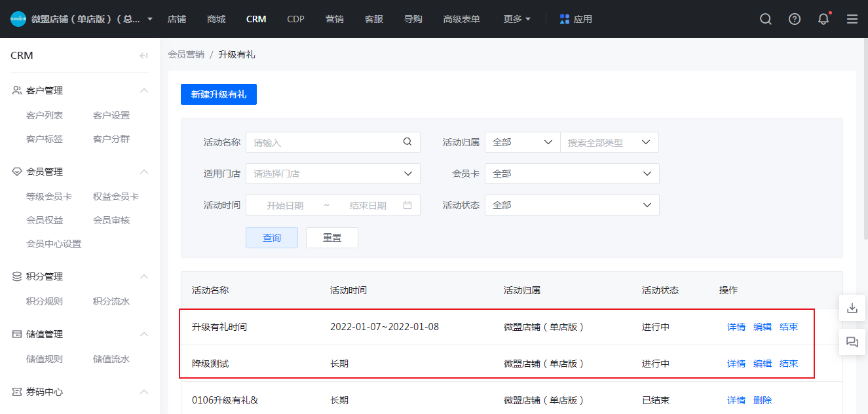Click 结束 for 降级测试 row
Screen dimensions: 868x414
point(789,364)
